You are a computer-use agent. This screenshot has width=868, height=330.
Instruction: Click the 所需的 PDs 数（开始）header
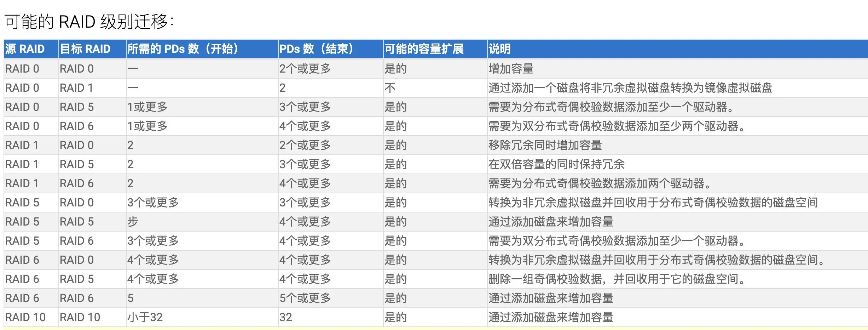point(183,49)
